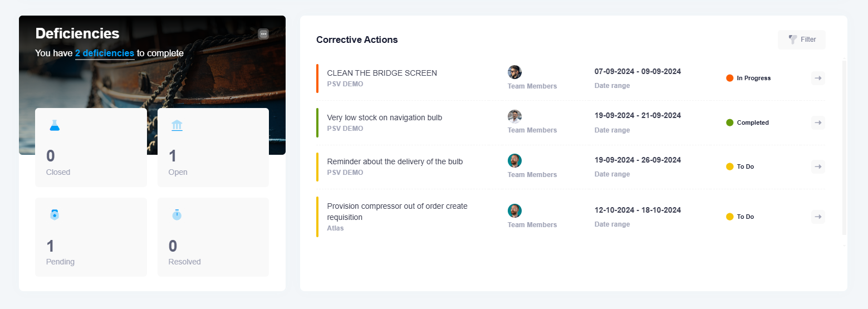
Task: Select the Open deficiencies count card
Action: pyautogui.click(x=213, y=148)
